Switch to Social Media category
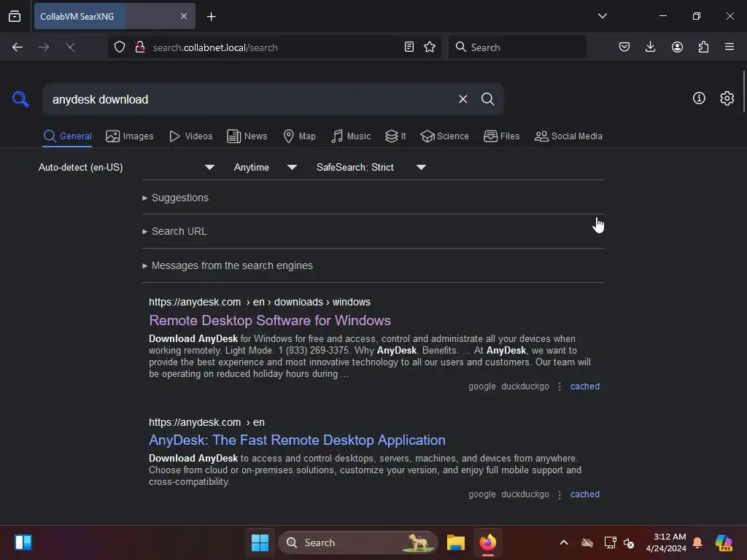 tap(568, 136)
